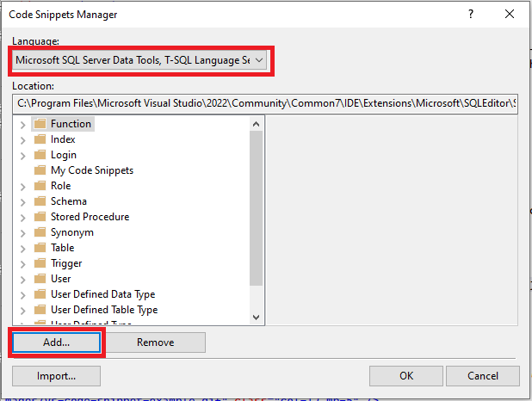Image resolution: width=532 pixels, height=401 pixels.
Task: Expand the Stored Procedure folder node
Action: 22,218
